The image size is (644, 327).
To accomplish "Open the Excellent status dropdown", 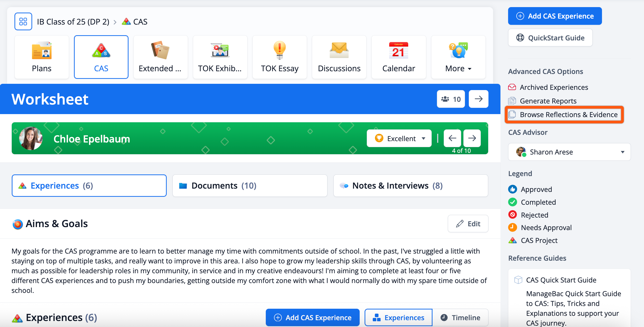I will [399, 138].
